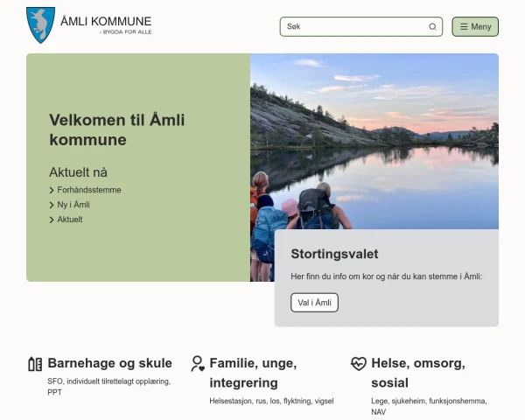The height and width of the screenshot is (420, 525).
Task: Click the chevron beside Aktuelt
Action: [52, 220]
